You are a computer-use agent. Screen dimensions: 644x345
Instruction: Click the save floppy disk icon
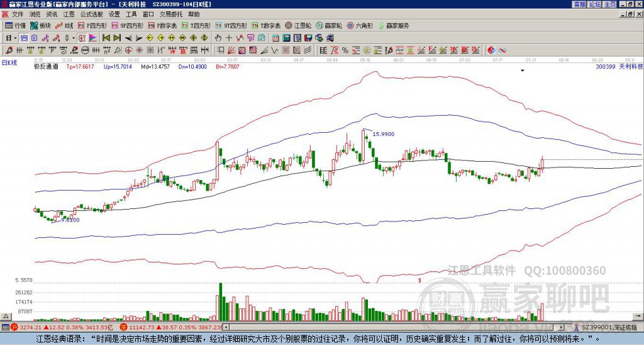pyautogui.click(x=308, y=38)
